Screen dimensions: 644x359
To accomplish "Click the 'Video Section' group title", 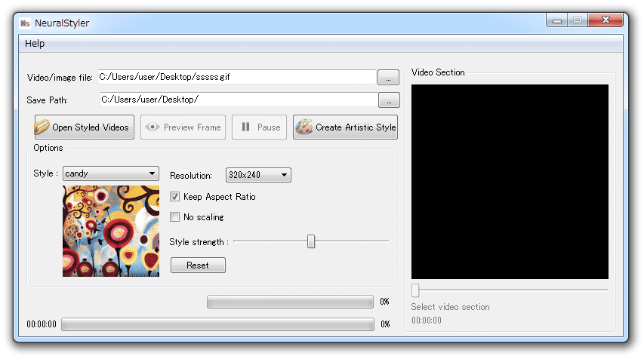I will pyautogui.click(x=438, y=72).
